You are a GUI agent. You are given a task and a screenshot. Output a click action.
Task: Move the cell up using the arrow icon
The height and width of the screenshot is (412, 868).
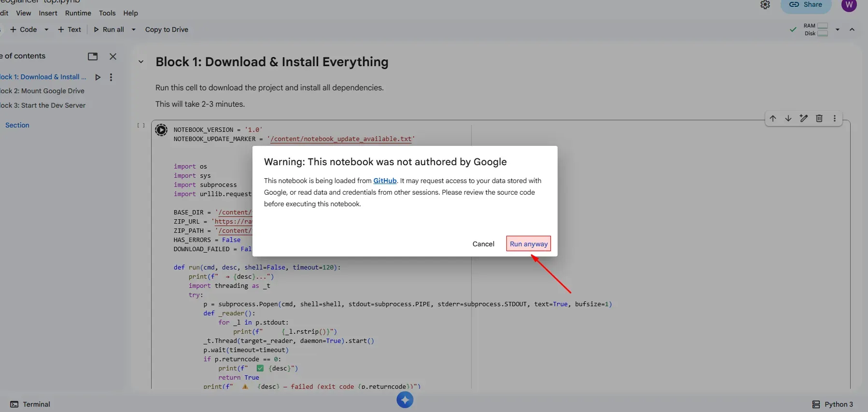(773, 118)
